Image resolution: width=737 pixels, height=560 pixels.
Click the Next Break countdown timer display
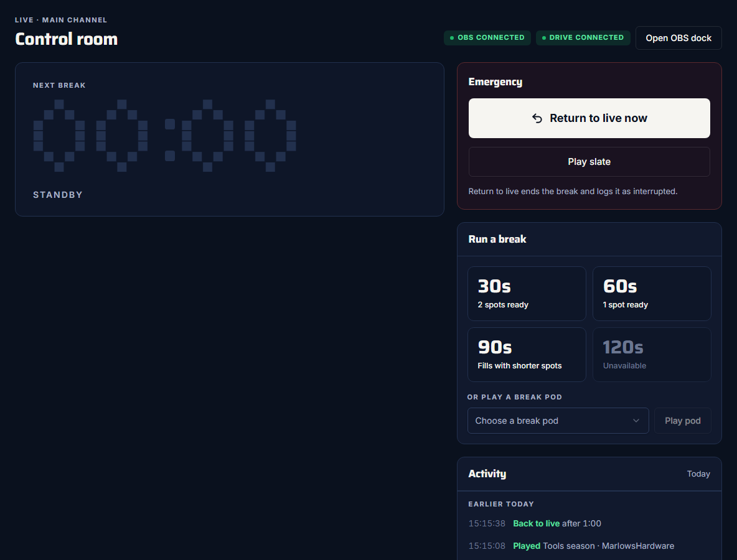click(x=164, y=135)
